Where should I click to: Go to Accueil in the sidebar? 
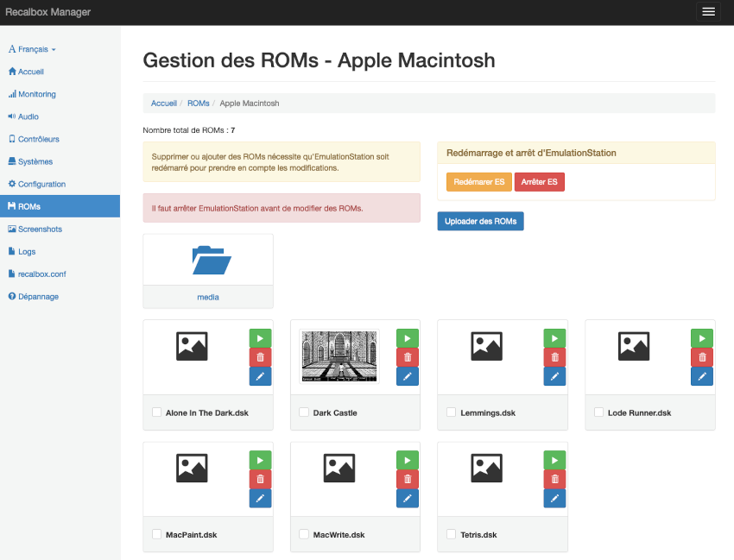pos(60,72)
